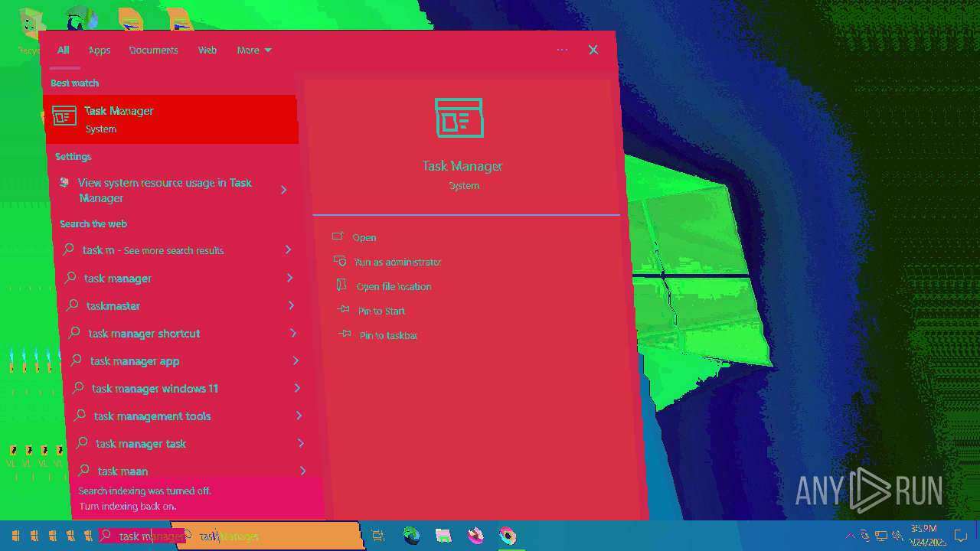Viewport: 980px width, 551px height.
Task: Select 'task manager shortcut' suggestion
Action: coord(144,334)
